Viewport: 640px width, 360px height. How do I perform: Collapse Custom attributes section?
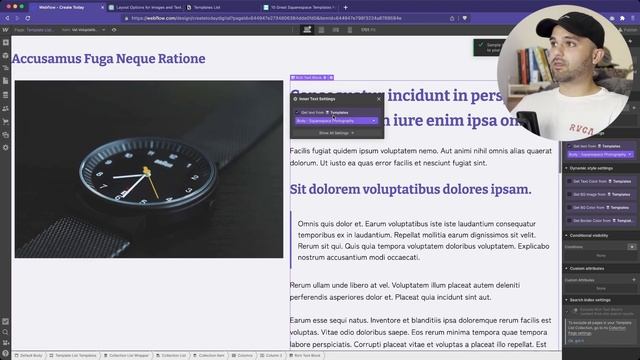click(567, 269)
